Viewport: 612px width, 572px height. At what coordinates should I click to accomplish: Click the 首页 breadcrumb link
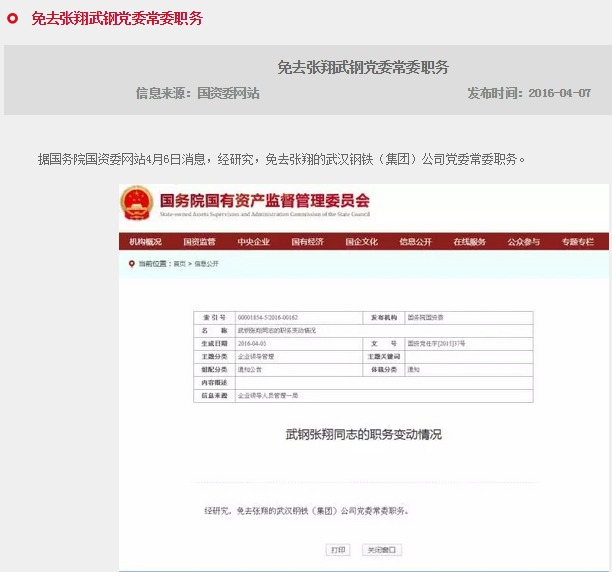[179, 264]
